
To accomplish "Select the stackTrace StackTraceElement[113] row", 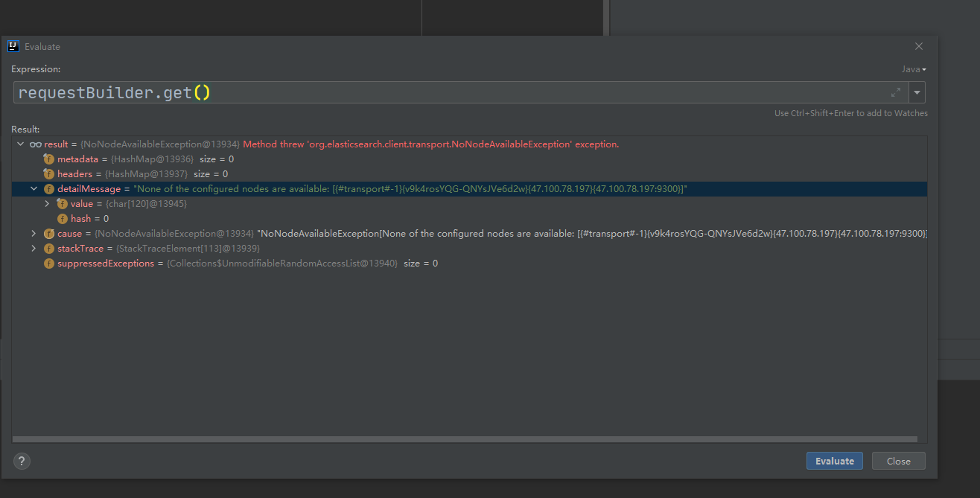I will tap(469, 249).
